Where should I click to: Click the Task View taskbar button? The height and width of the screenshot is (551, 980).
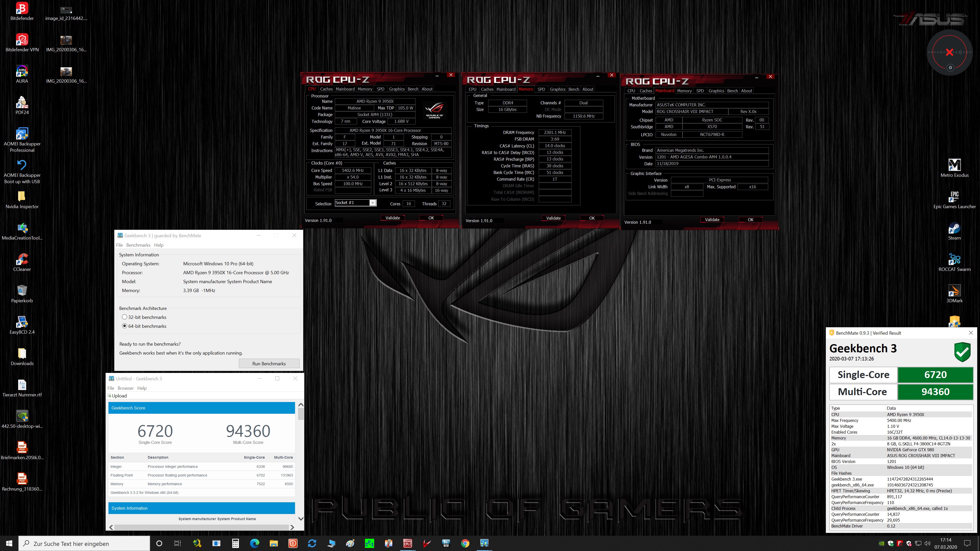click(178, 543)
